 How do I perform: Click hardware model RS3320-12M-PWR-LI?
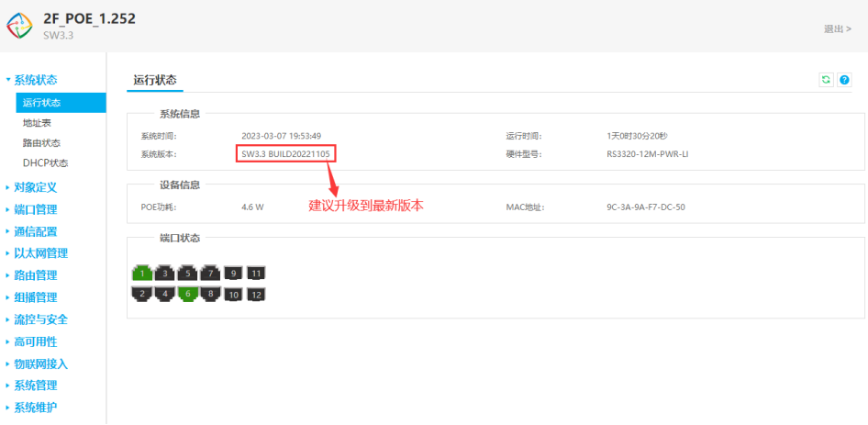point(648,154)
